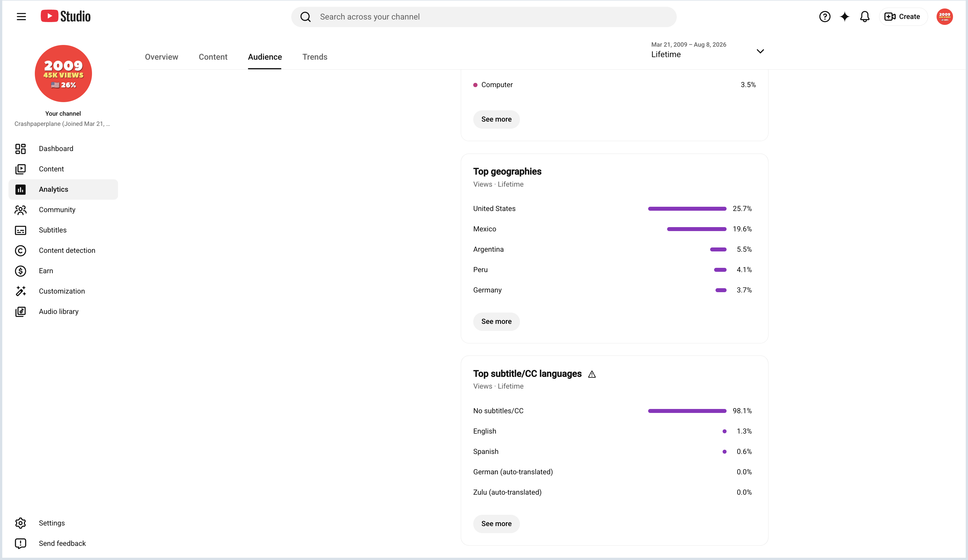Open the account avatar menu
The height and width of the screenshot is (560, 968).
coord(944,16)
